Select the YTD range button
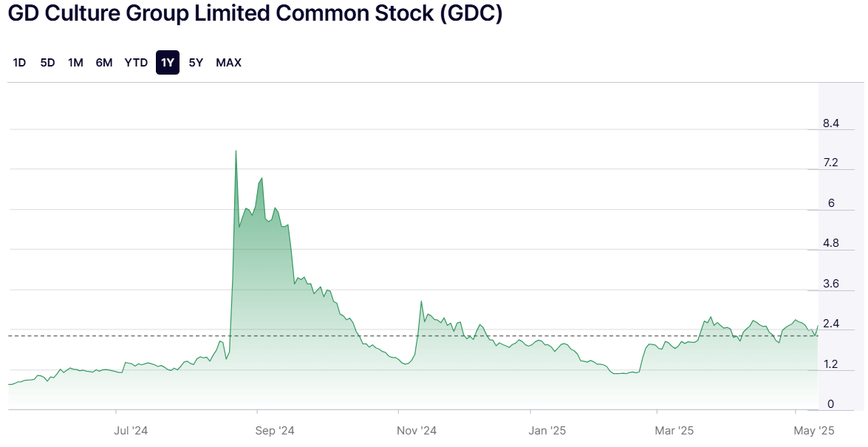The width and height of the screenshot is (868, 447). (136, 63)
